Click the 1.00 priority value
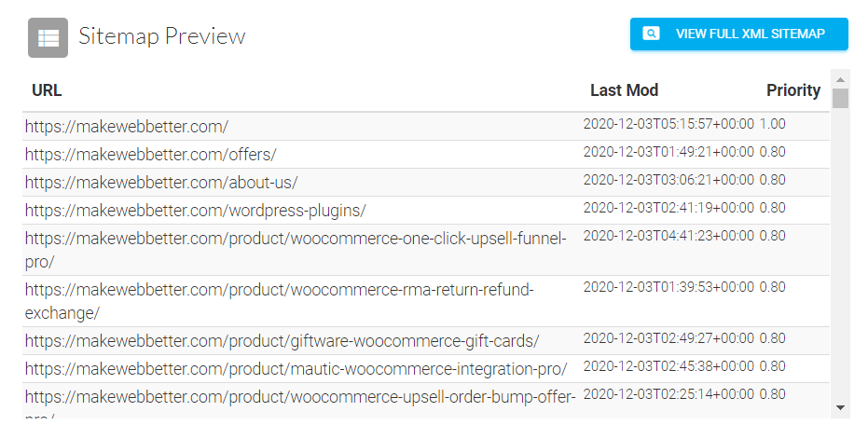Image resolution: width=868 pixels, height=439 pixels. click(772, 124)
